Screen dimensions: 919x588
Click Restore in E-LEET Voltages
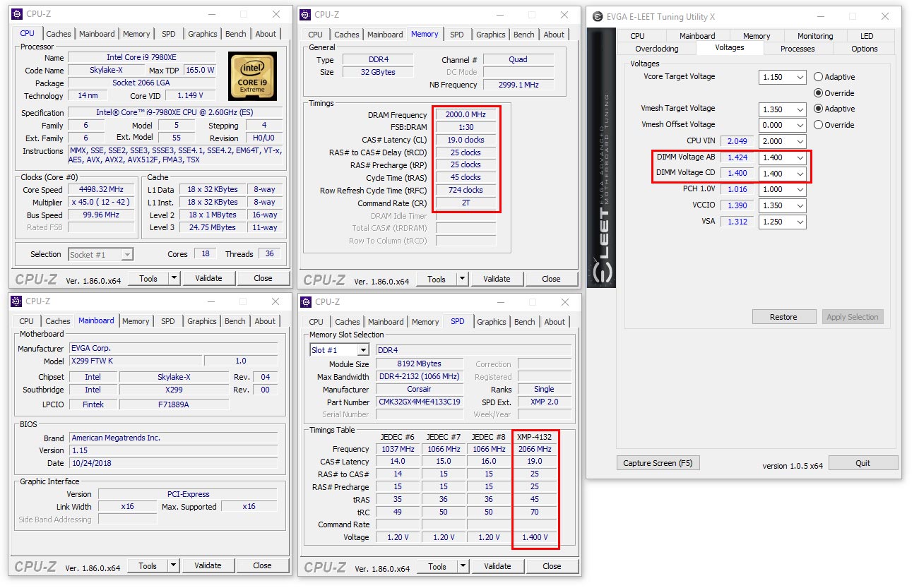tap(783, 317)
